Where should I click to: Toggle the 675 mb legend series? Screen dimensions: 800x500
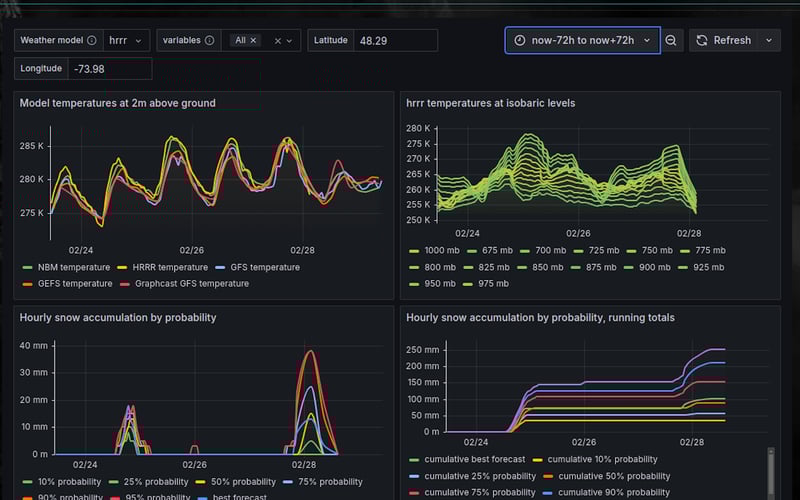497,251
